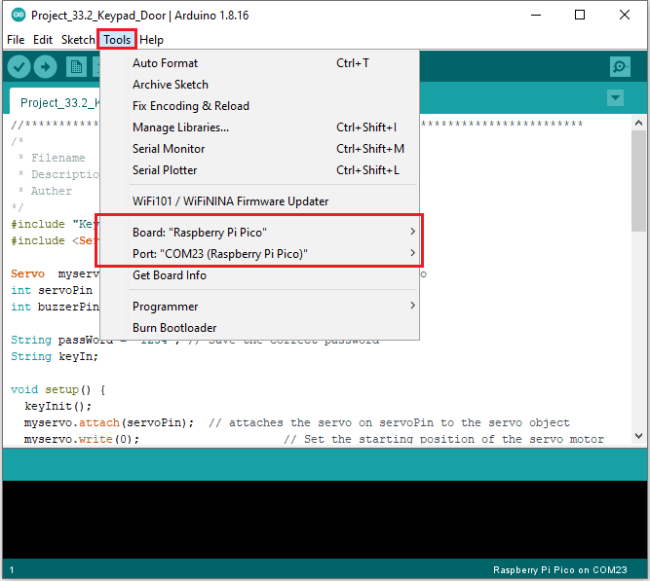
Task: Close the open Tools menu
Action: point(117,40)
